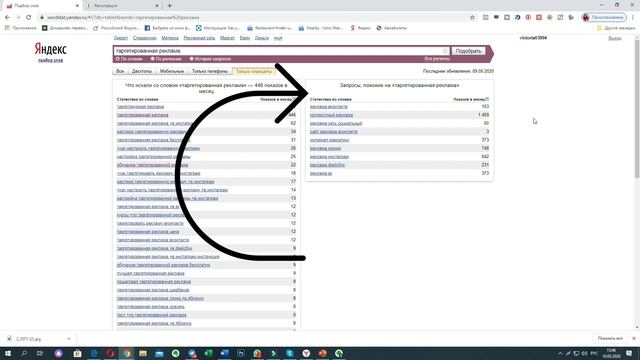This screenshot has width=640, height=360.
Task: Open Yandex Browser from taskbar
Action: coord(306,353)
